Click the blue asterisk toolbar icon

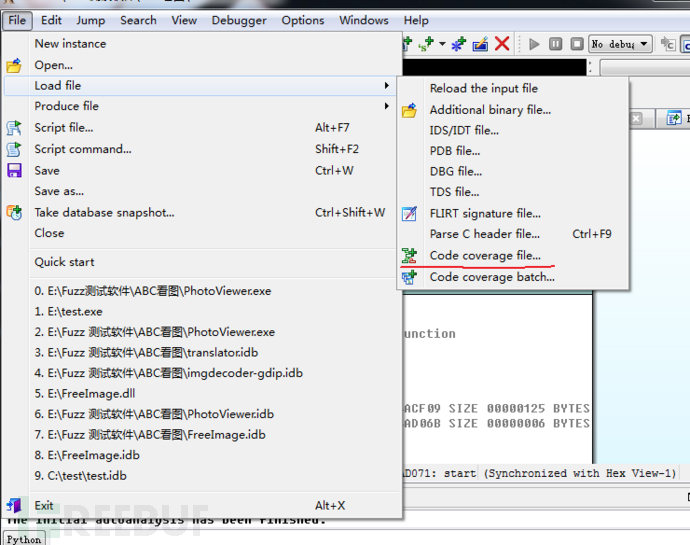click(458, 44)
